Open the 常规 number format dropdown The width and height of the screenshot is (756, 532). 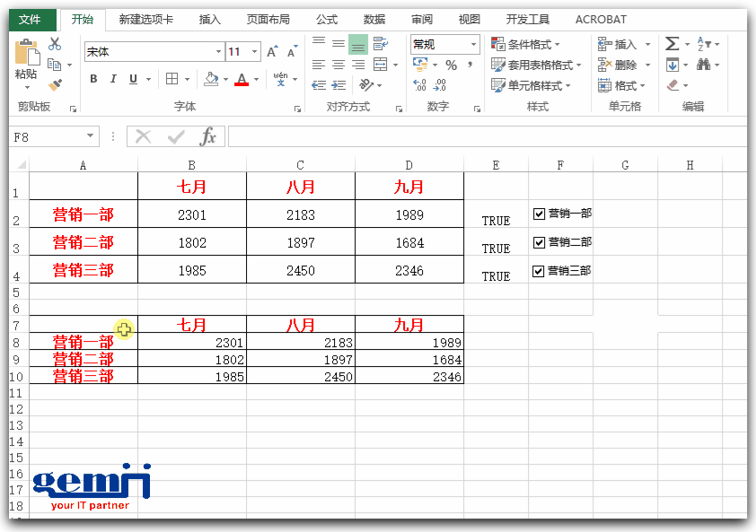pos(473,44)
